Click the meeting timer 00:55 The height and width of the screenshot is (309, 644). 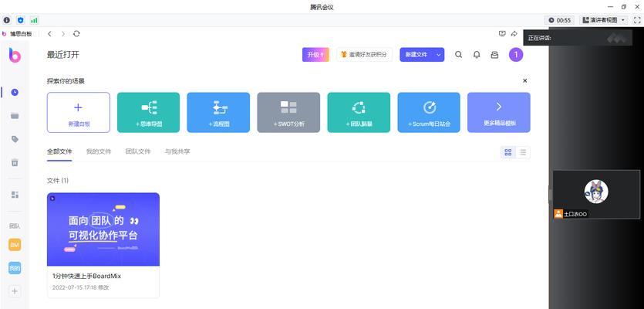click(x=561, y=20)
